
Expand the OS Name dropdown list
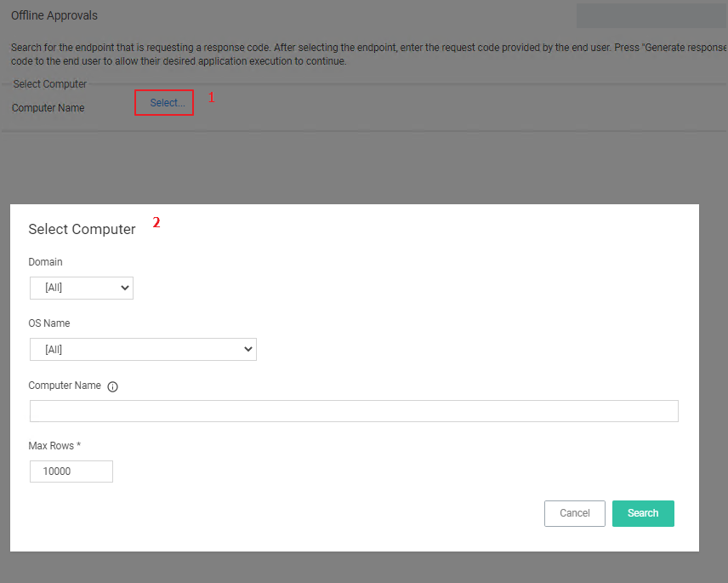click(143, 350)
